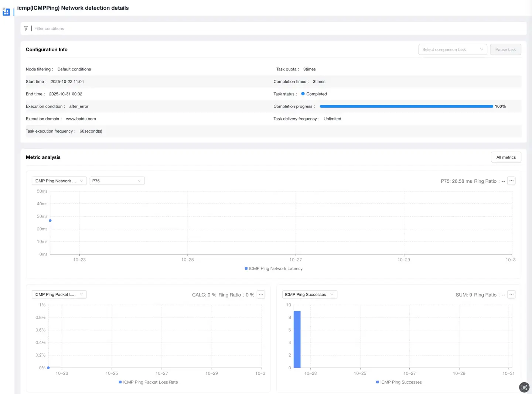Click the Completion progress bar

point(406,106)
